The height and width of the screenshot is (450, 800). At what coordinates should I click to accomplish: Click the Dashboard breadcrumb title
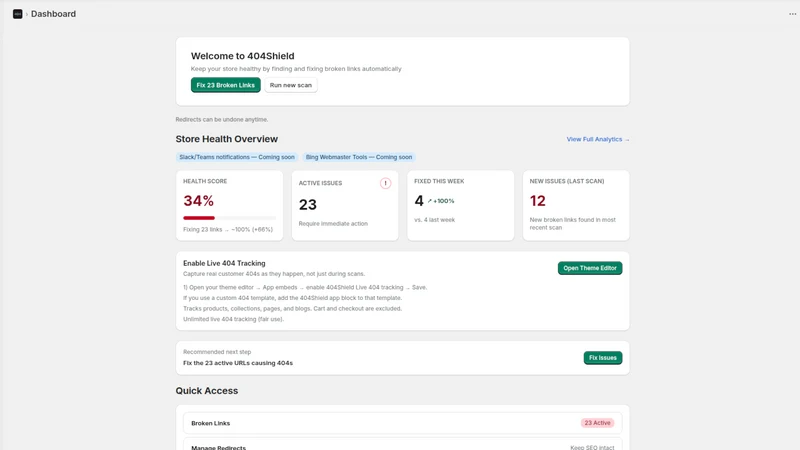[54, 14]
